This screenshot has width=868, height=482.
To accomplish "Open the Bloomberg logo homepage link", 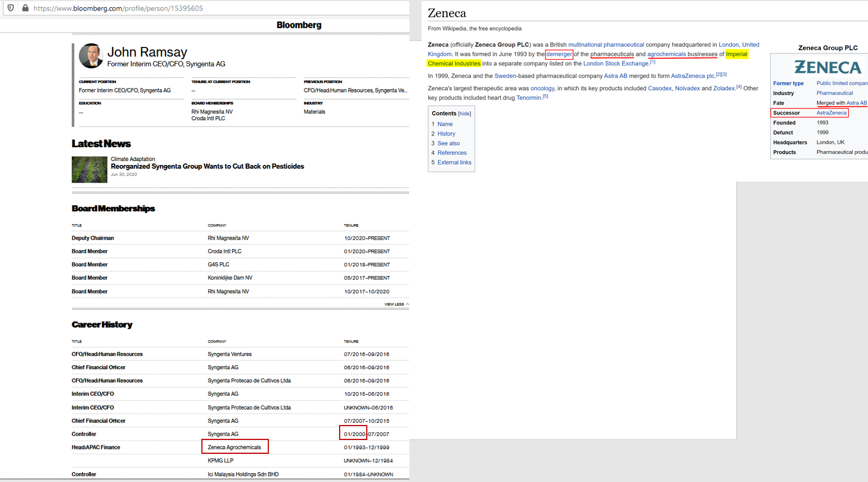I will coord(299,25).
